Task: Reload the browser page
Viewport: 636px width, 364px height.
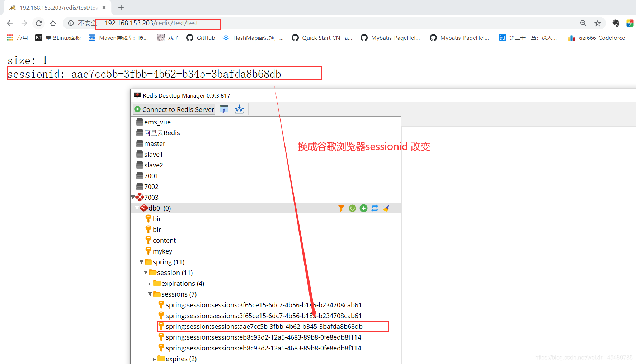Action: pyautogui.click(x=39, y=23)
